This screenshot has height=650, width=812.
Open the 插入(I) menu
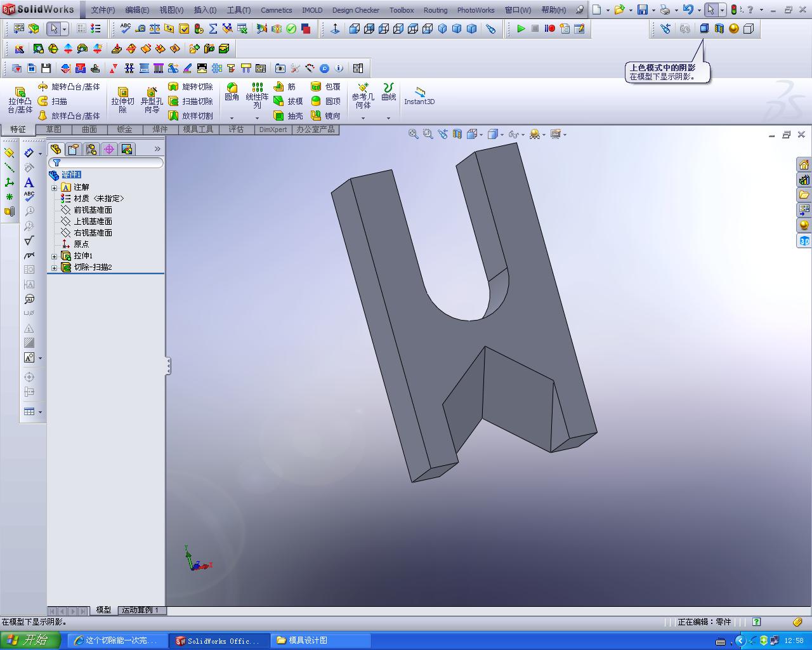pos(205,10)
